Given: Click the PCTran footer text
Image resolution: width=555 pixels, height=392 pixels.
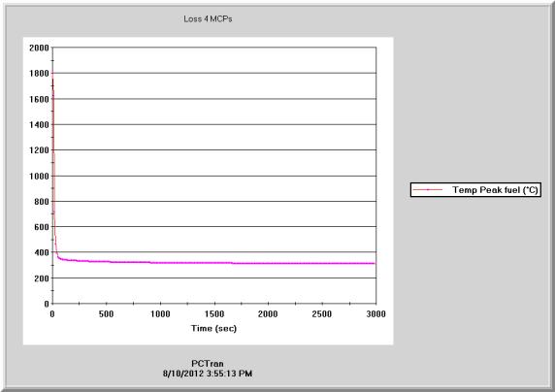Looking at the screenshot, I should tap(208, 364).
